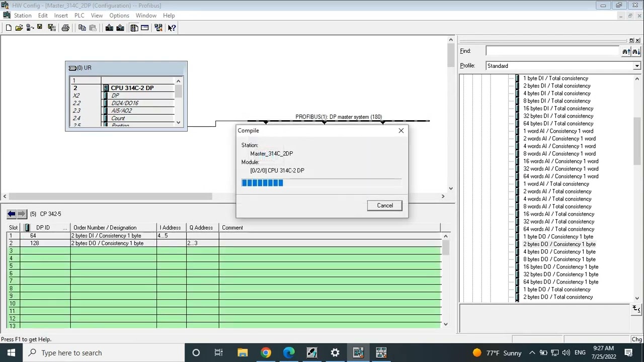Close the hardware catalog pane
Image resolution: width=644 pixels, height=362 pixels.
(x=638, y=40)
